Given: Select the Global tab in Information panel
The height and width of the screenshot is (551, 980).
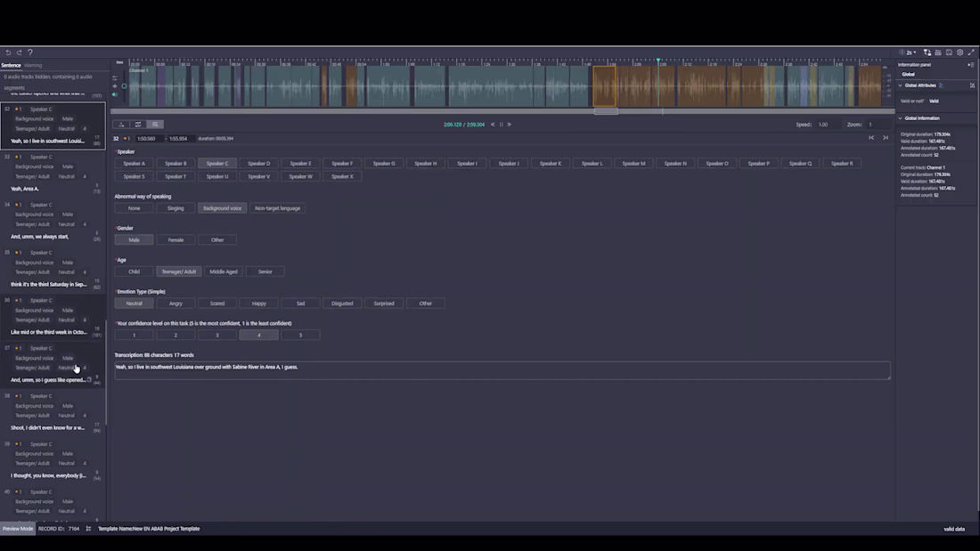Looking at the screenshot, I should click(x=908, y=75).
